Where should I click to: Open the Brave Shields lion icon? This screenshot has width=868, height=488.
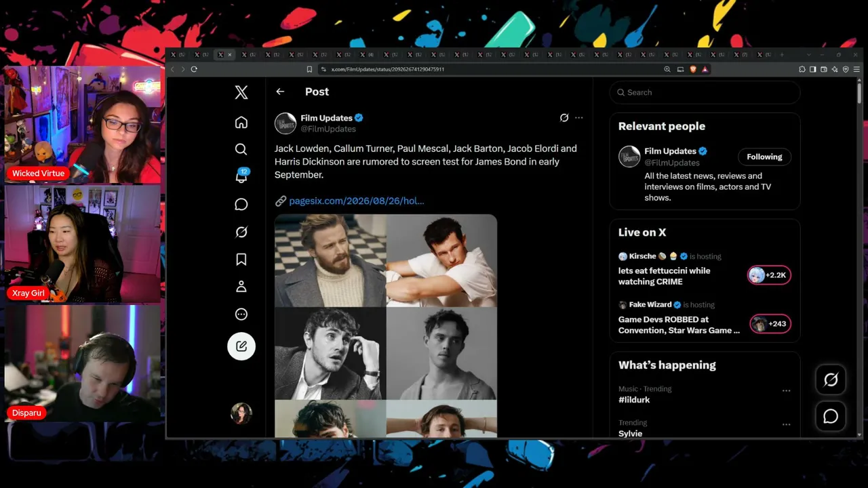click(x=694, y=69)
